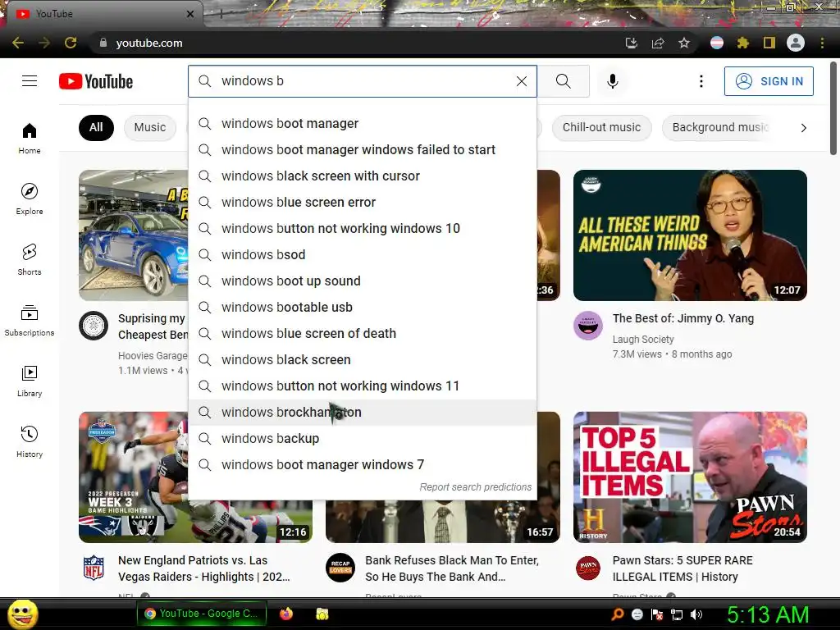Bookmark page with star icon
This screenshot has height=630, width=840.
pyautogui.click(x=684, y=43)
